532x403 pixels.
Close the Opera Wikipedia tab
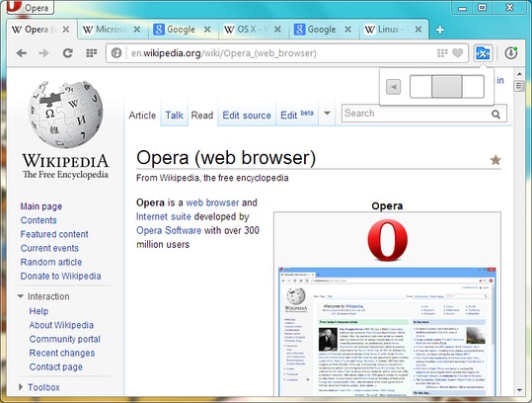(66, 30)
